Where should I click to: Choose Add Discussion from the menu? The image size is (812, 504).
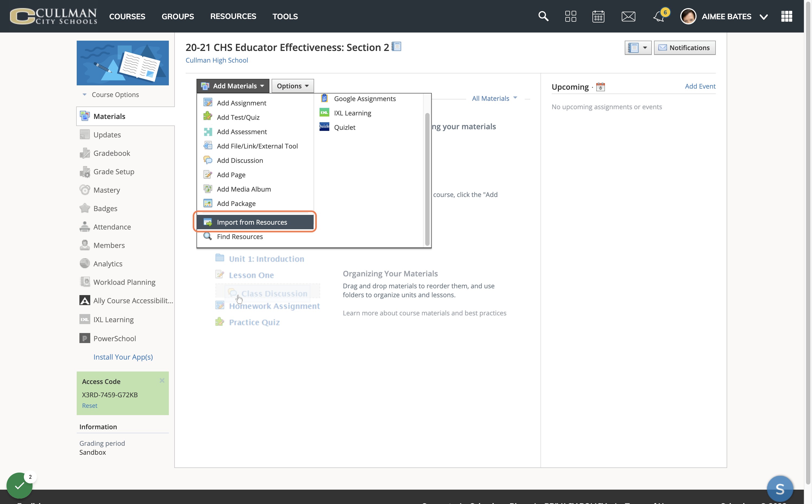pos(255,160)
